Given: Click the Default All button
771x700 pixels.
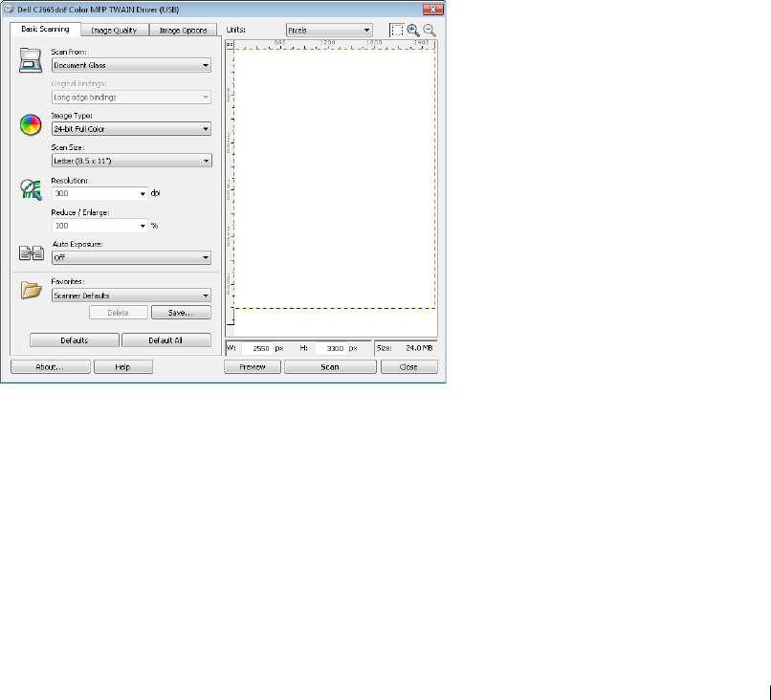Looking at the screenshot, I should 165,340.
